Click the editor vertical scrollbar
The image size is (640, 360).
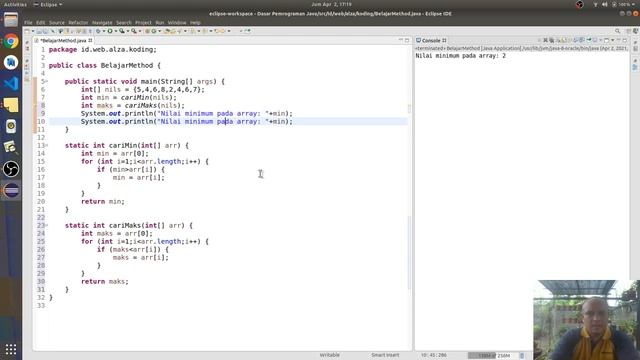pyautogui.click(x=409, y=252)
